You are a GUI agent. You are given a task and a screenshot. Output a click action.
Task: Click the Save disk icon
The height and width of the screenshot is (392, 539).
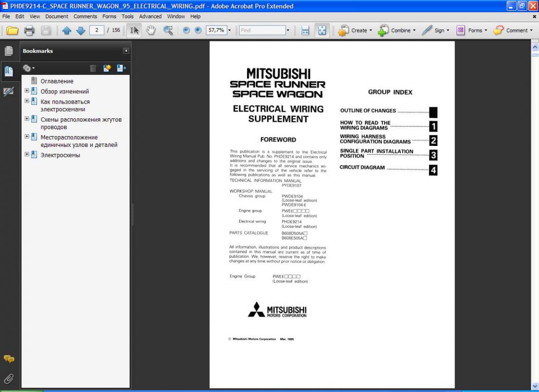[x=46, y=30]
